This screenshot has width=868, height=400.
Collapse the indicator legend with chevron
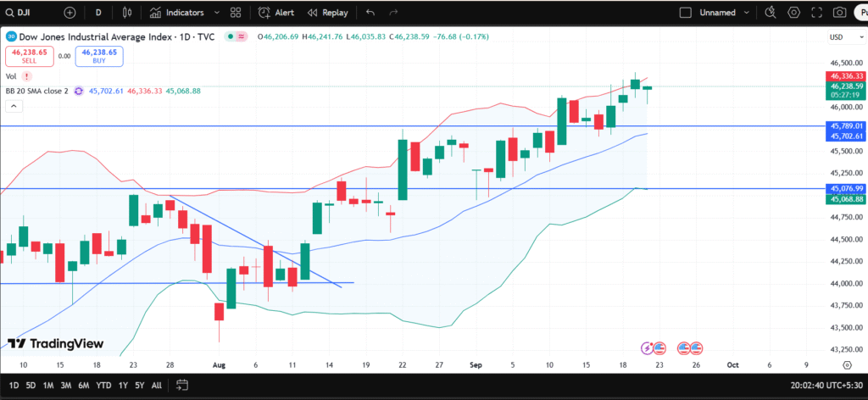point(14,106)
